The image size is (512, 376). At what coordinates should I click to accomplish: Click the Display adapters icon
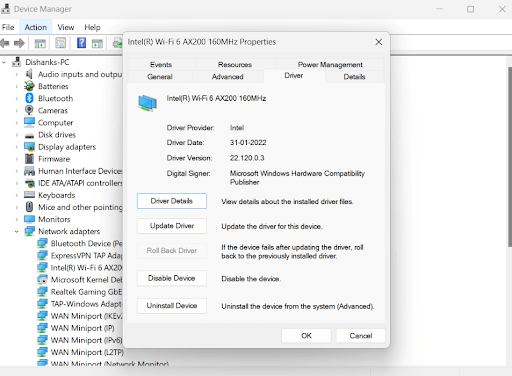click(x=29, y=147)
